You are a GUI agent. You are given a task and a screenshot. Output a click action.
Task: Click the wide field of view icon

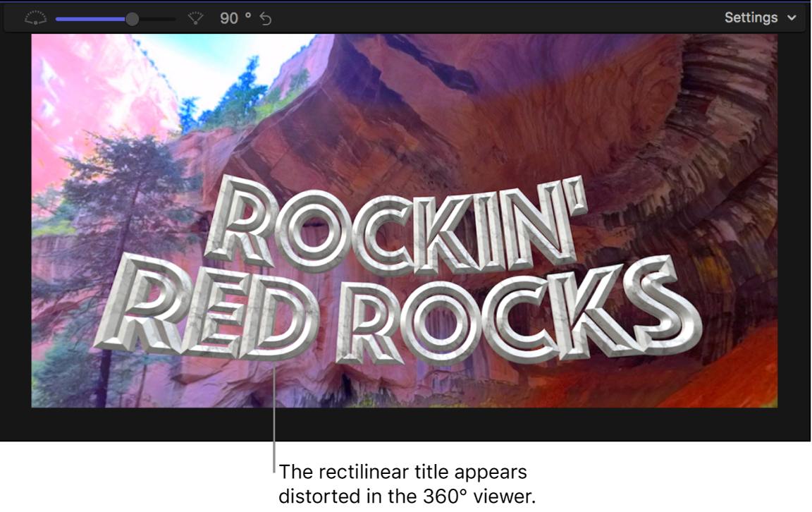click(x=35, y=18)
